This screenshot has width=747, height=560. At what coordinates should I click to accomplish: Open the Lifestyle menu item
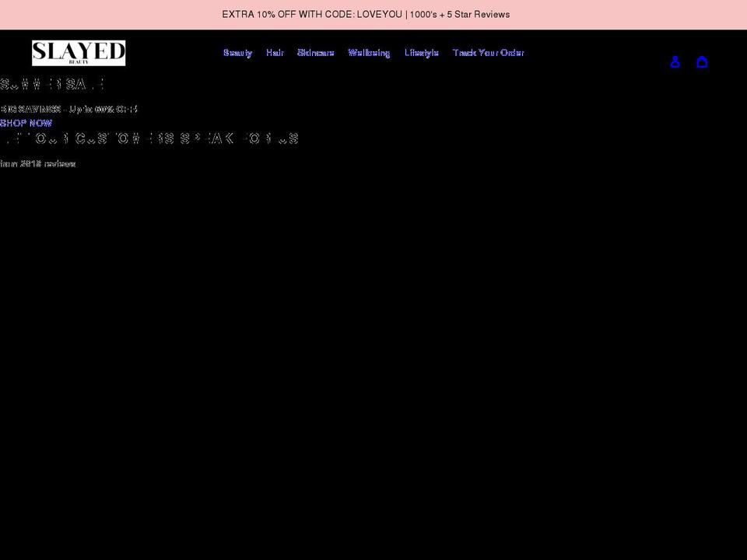(x=422, y=53)
